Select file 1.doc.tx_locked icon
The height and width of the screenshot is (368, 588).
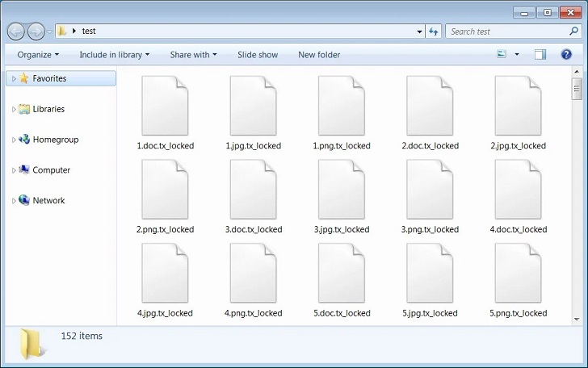tap(165, 106)
